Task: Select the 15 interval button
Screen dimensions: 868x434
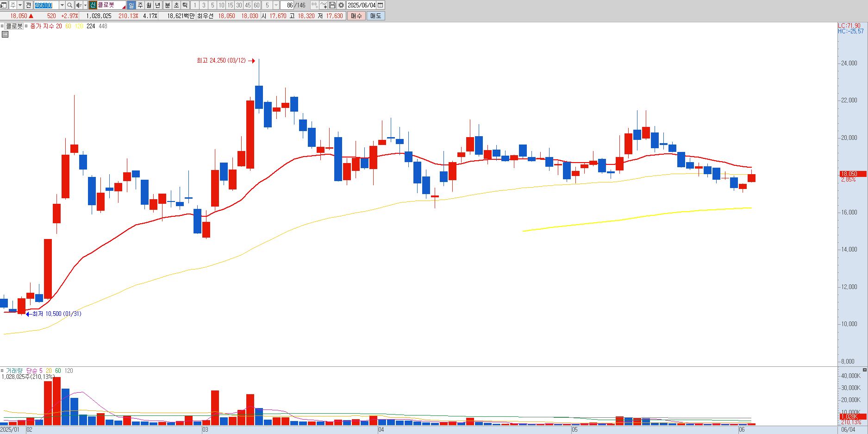Action: pos(230,5)
